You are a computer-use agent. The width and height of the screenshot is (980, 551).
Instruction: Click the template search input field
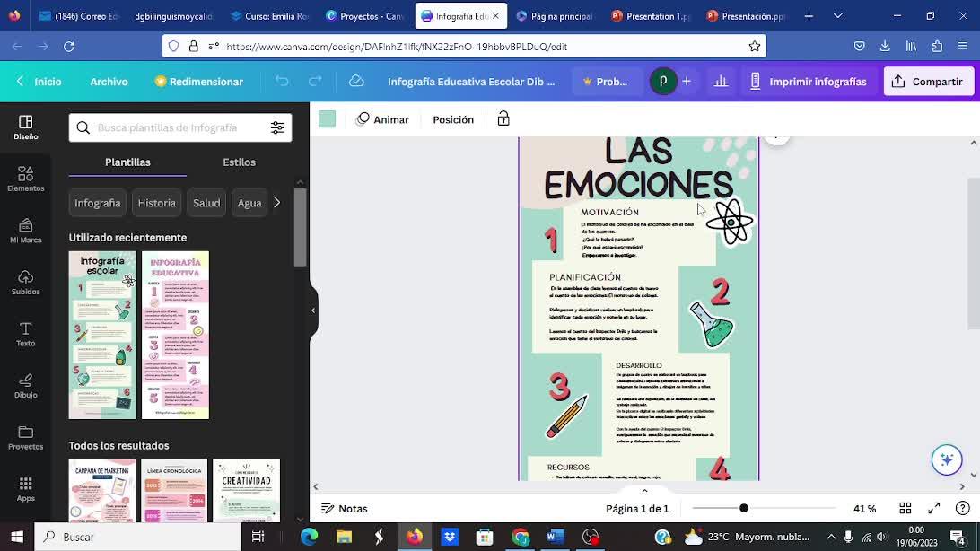[179, 127]
